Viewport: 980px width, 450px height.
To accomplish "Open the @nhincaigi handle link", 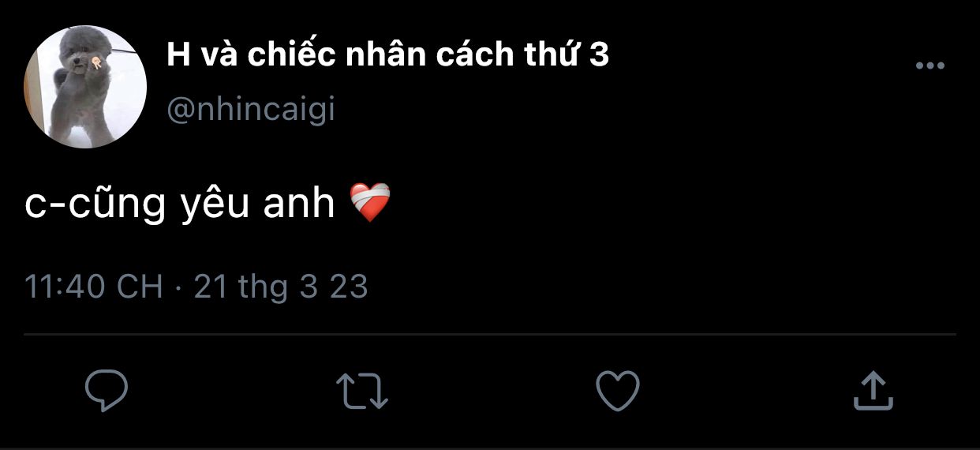I will 251,110.
